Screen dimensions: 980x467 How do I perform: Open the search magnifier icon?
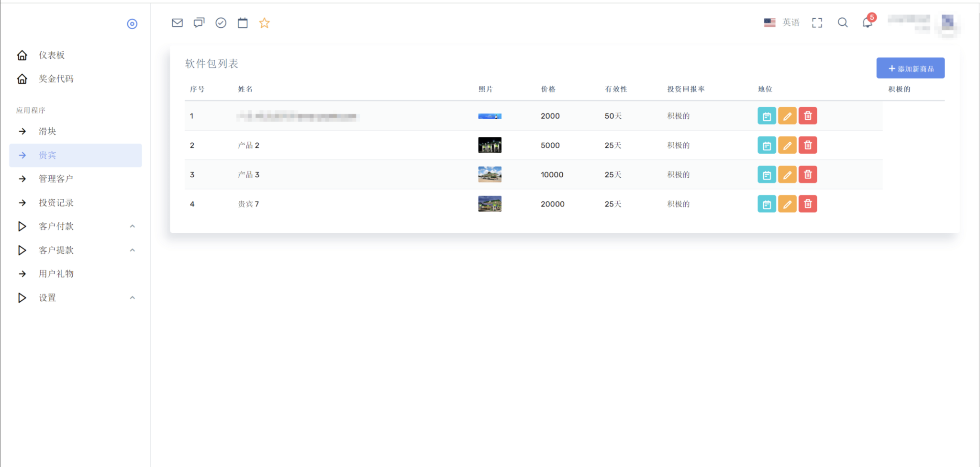(843, 23)
